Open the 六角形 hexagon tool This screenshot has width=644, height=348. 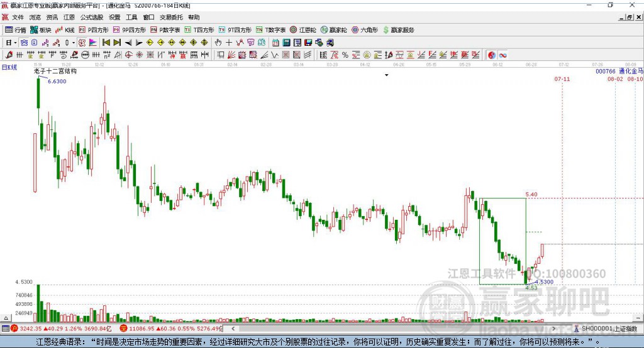point(365,30)
